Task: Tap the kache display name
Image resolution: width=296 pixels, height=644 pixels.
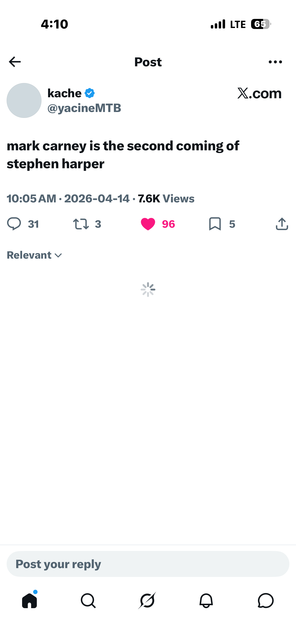Action: [65, 93]
